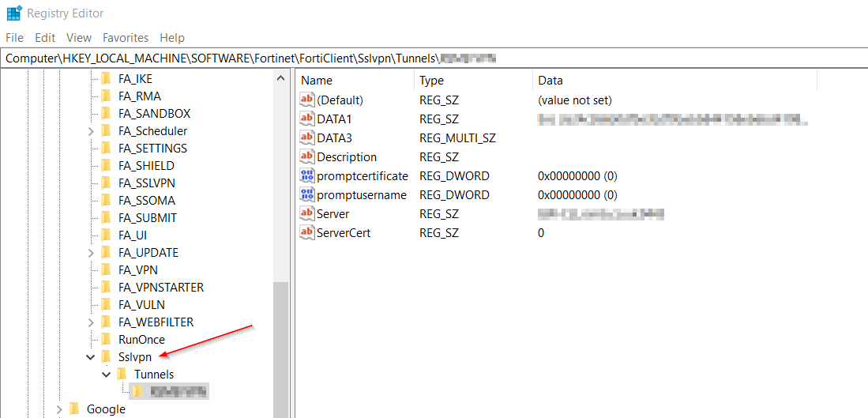
Task: Select the FA_SSLVPN folder icon
Action: click(x=107, y=183)
